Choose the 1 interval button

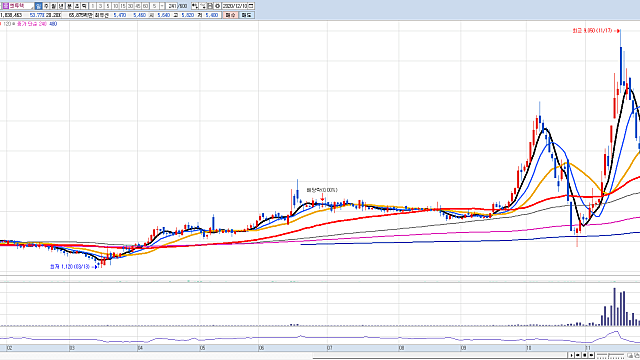pos(93,6)
